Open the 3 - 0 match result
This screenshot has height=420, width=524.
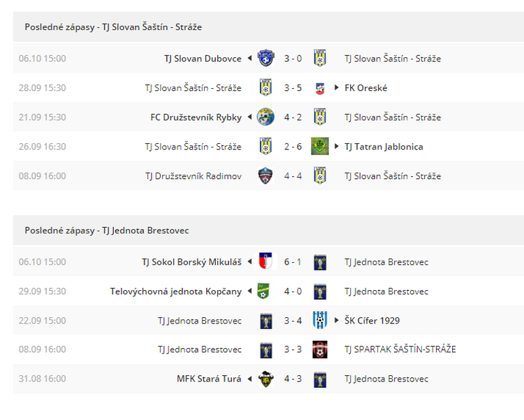[293, 59]
